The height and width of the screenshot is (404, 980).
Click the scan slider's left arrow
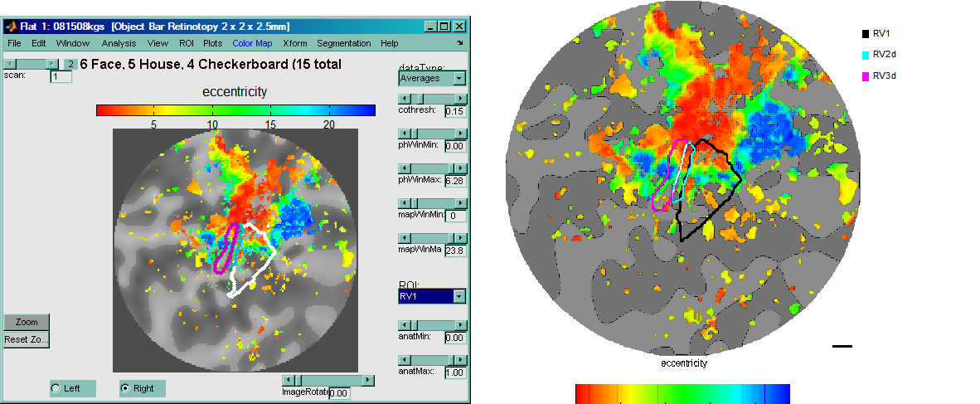pyautogui.click(x=8, y=63)
